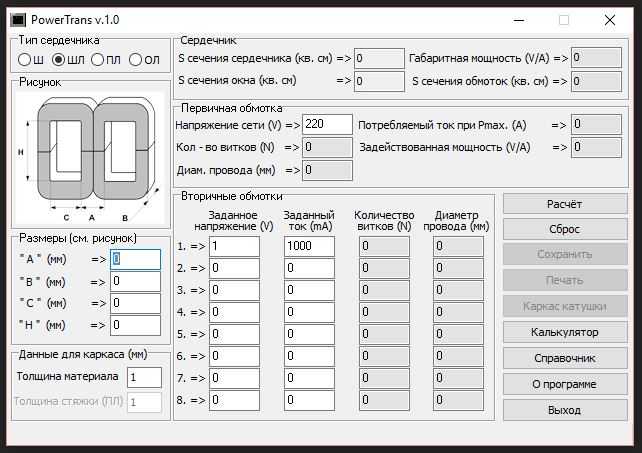Viewport: 642px width, 453px height.
Task: Click the S сечения обмоток output field
Action: [x=597, y=81]
